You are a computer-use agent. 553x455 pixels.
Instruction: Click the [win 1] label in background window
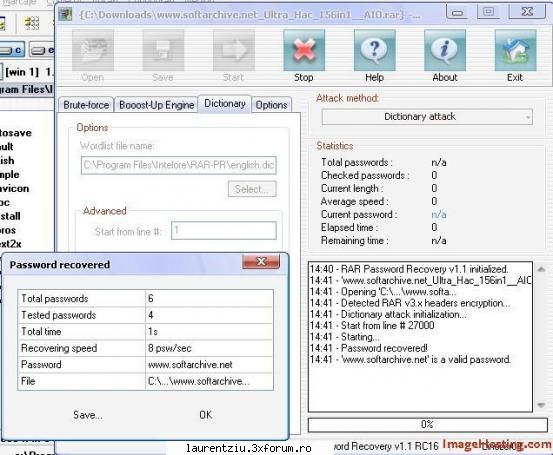(x=22, y=72)
